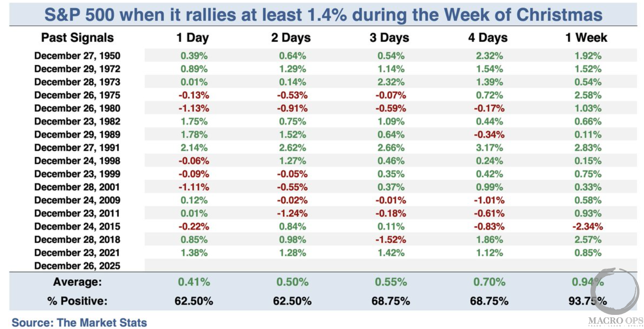Screen dimensions: 644x329
Task: Click the -1.52% value for 2018
Action: coord(391,240)
